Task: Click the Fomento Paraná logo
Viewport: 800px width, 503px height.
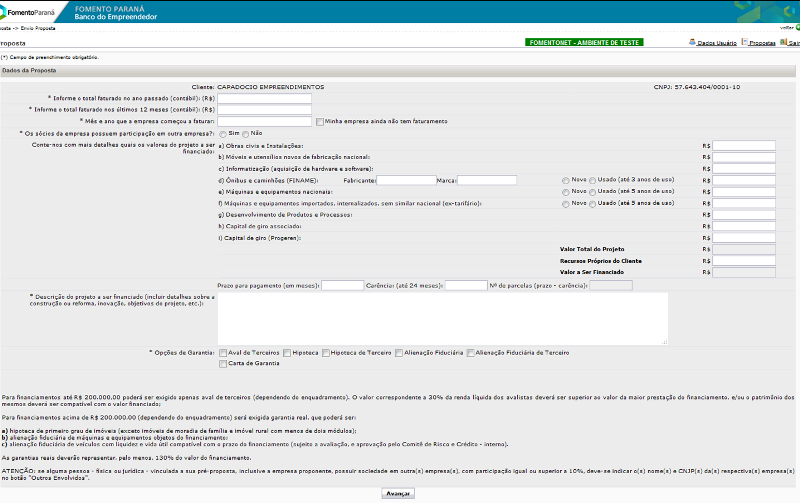Action: (28, 12)
